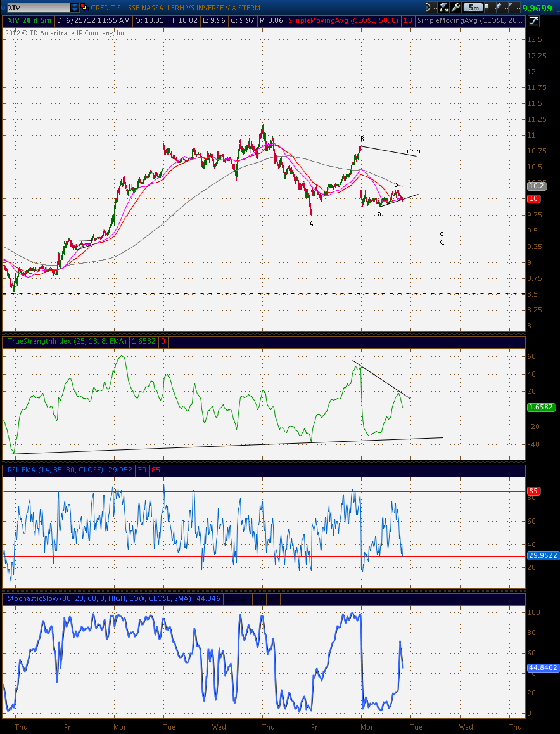
Task: Click the green 1.6582 axis bubble
Action: tap(541, 408)
